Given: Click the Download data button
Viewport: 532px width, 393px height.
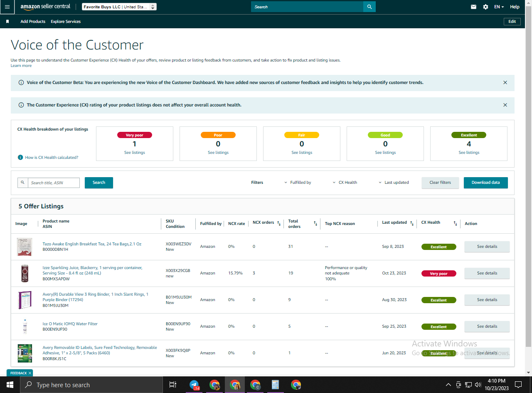Looking at the screenshot, I should point(486,183).
